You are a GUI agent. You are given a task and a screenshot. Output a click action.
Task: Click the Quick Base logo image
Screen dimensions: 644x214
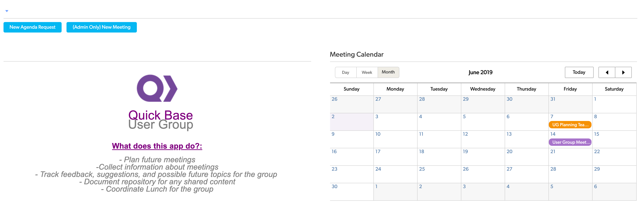coord(157,88)
